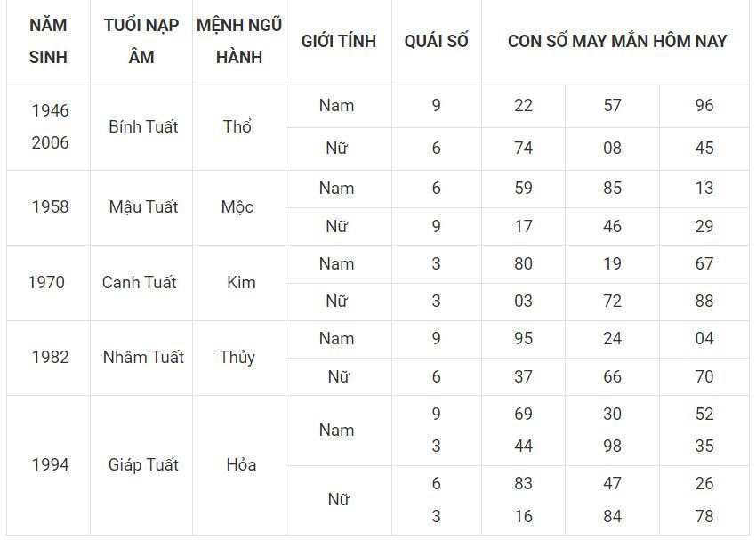
Task: Click the NĂM SINH column header
Action: [48, 42]
